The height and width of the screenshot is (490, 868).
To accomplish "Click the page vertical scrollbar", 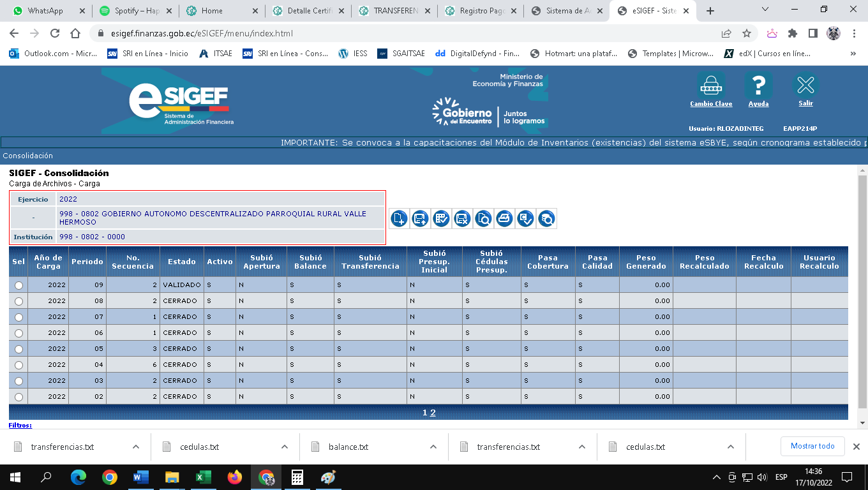I will [862, 287].
